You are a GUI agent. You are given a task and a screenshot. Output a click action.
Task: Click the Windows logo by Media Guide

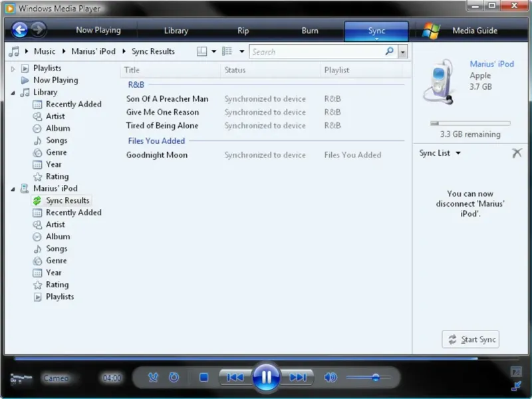tap(431, 31)
